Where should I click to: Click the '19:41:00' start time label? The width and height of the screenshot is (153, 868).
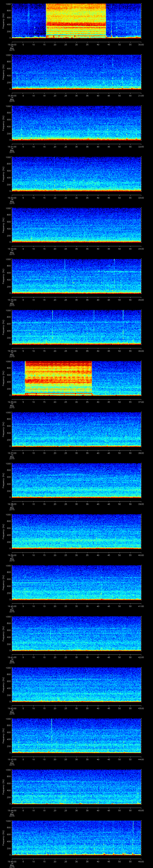pos(12,657)
